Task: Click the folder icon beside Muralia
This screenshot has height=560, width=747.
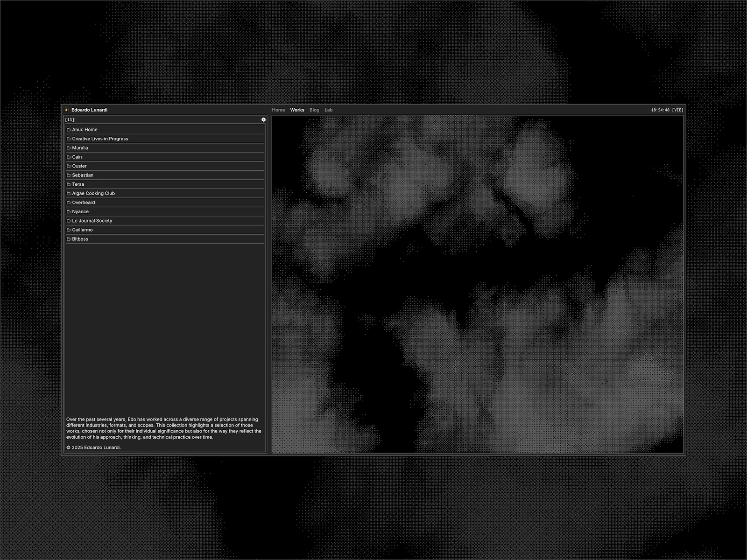Action: coord(69,148)
